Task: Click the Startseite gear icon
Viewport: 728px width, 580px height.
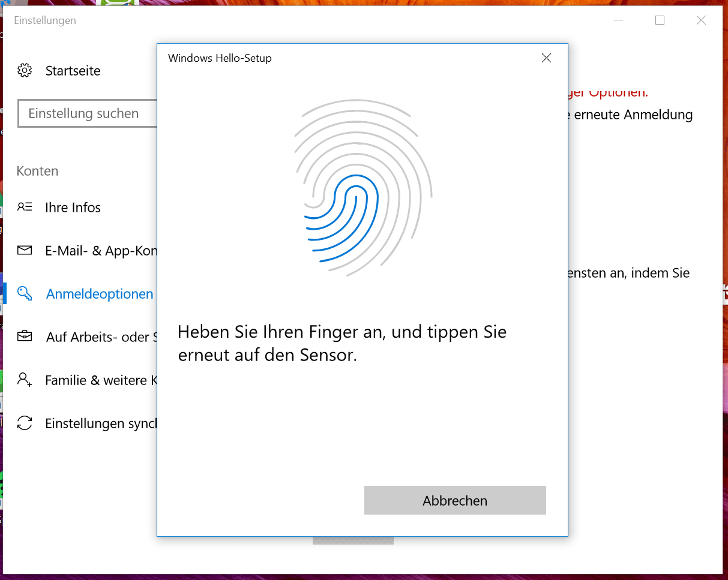Action: click(x=25, y=71)
